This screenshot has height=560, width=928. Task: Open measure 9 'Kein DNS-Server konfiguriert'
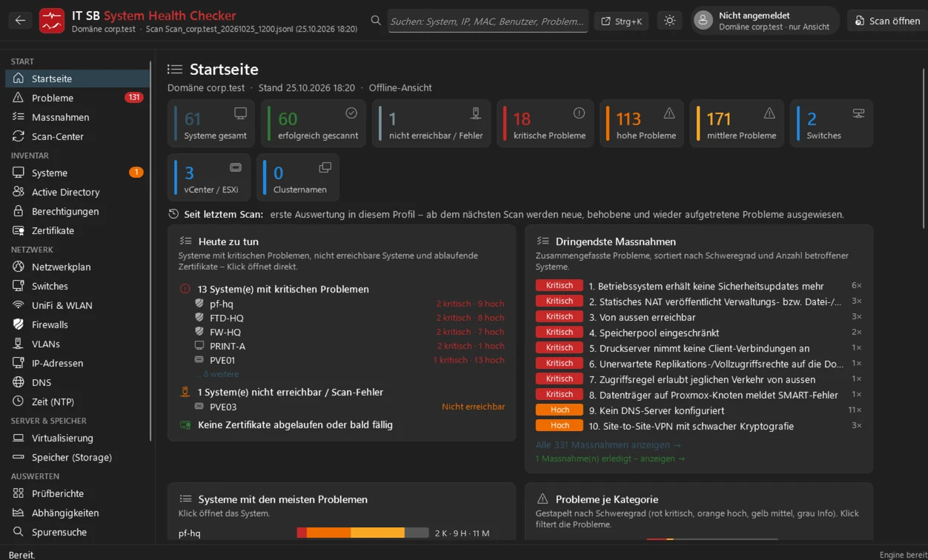tap(698, 410)
